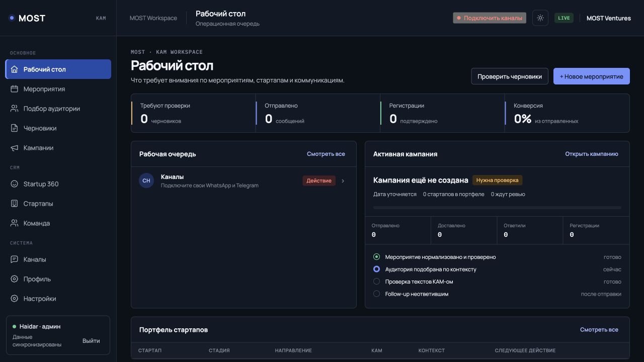The image size is (644, 362).
Task: Click the gear icon beside Настройки
Action: tap(14, 299)
